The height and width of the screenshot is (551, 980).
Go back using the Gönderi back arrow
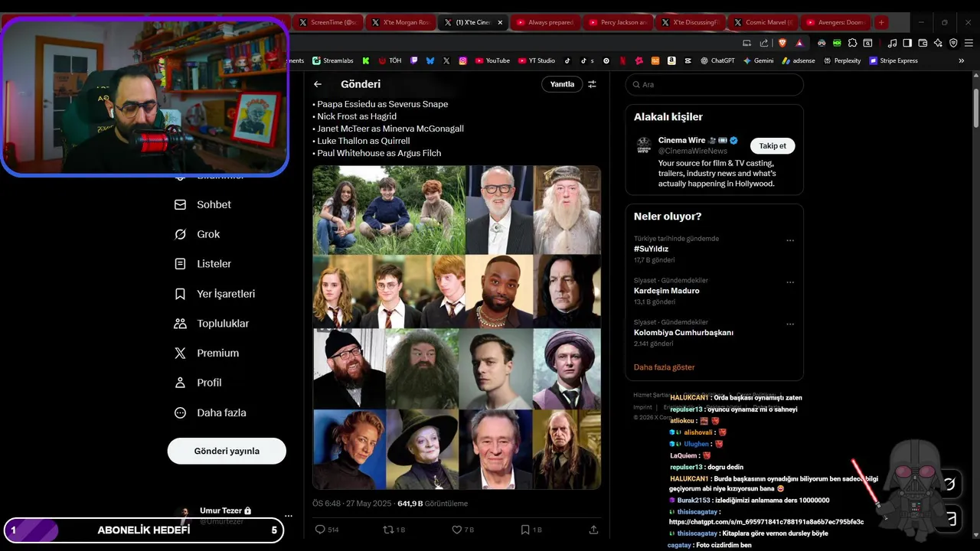click(x=318, y=84)
